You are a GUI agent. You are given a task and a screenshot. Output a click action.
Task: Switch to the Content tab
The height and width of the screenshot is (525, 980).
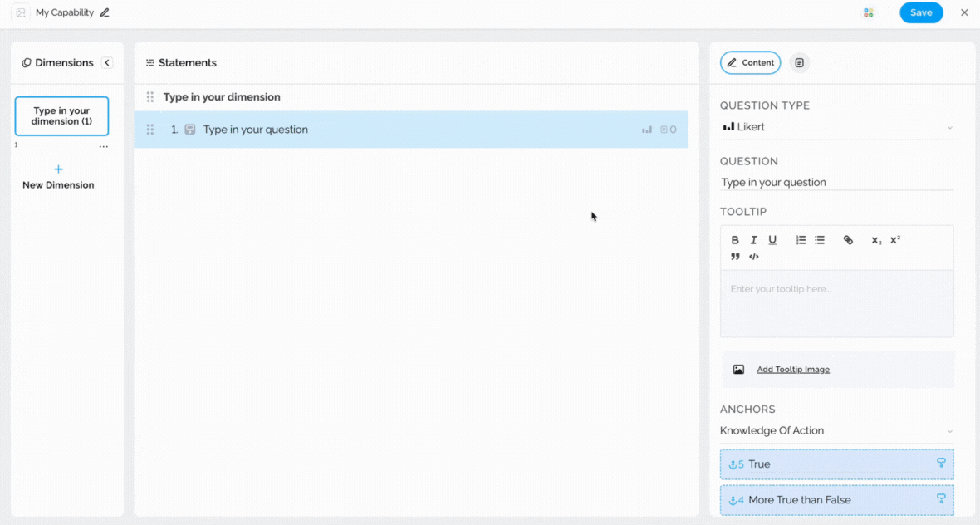point(750,63)
